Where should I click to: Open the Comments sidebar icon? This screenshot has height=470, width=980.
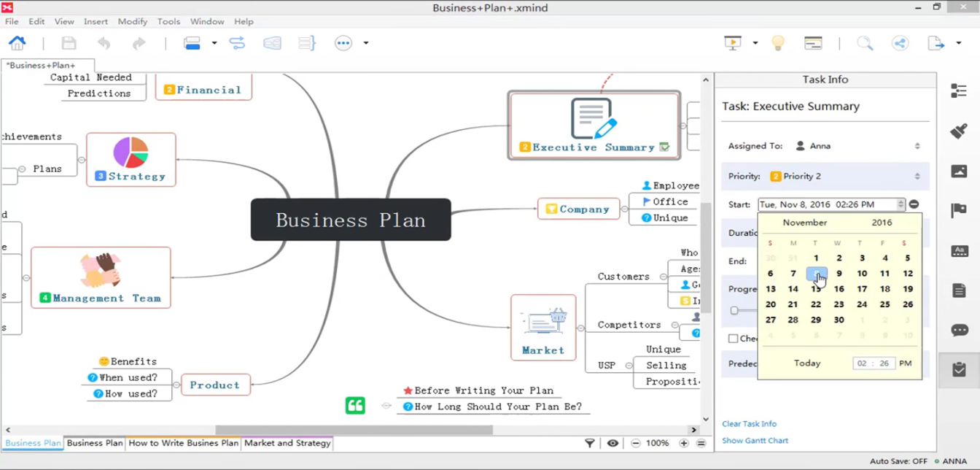pos(959,331)
